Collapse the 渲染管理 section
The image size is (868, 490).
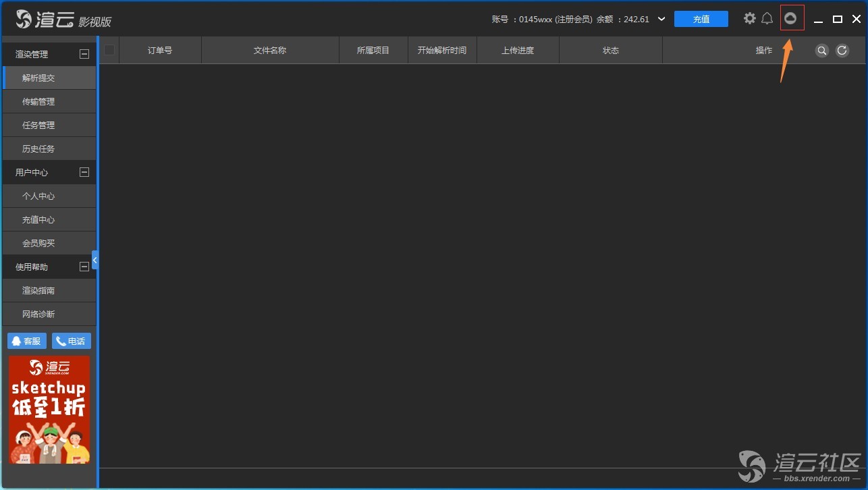click(84, 54)
